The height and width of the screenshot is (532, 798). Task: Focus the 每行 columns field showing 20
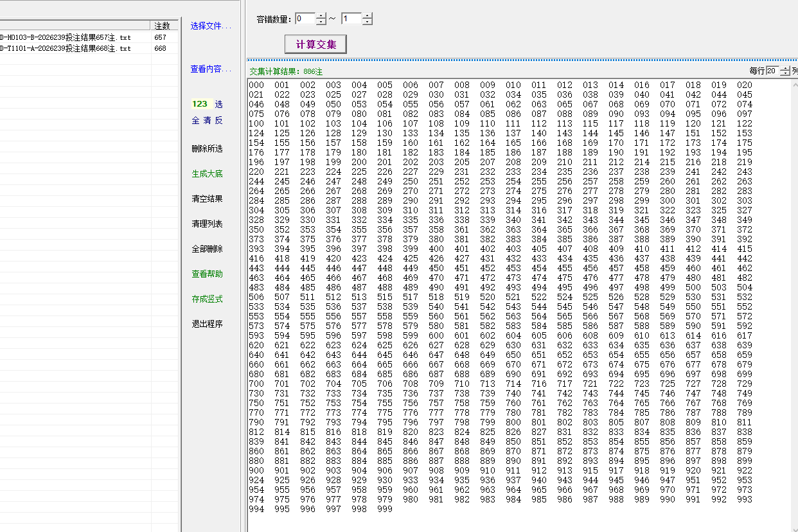click(772, 71)
